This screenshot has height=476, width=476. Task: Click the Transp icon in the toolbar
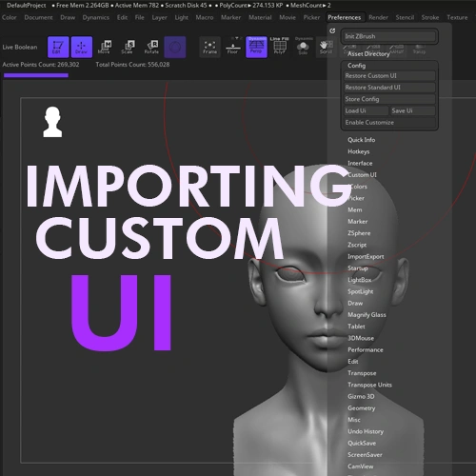tap(419, 50)
